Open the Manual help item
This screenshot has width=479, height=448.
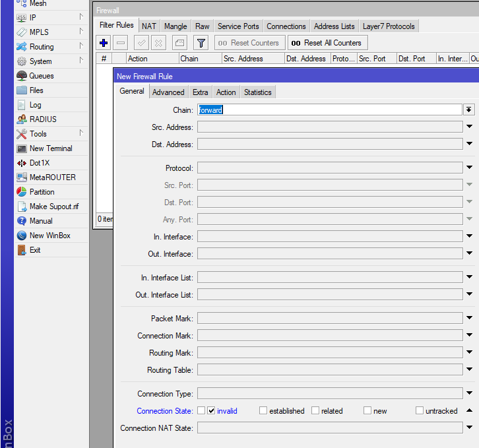click(40, 221)
